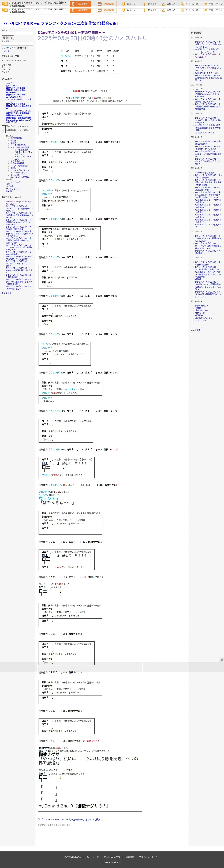Open 愚痴板 link
The image size is (224, 868).
coord(13,168)
